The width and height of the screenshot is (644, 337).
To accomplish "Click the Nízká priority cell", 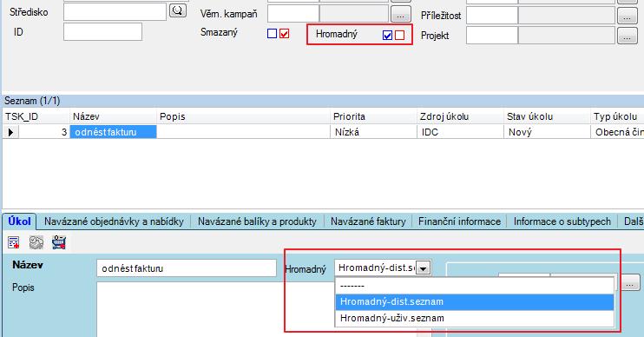I will [x=374, y=132].
